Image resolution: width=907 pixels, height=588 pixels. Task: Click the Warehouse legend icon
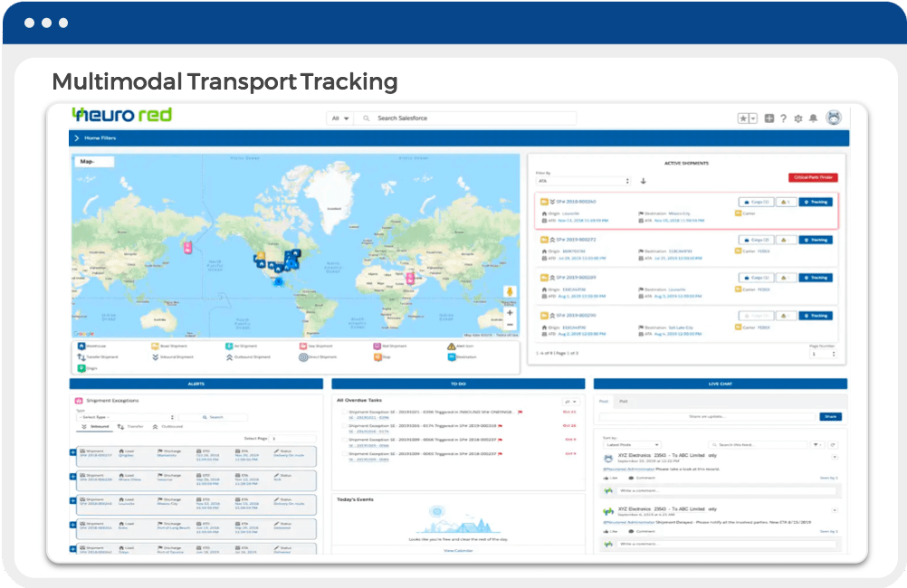(81, 346)
